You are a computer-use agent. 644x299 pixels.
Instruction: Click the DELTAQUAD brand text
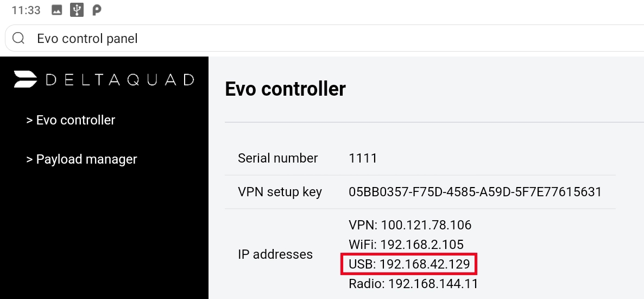(x=119, y=80)
